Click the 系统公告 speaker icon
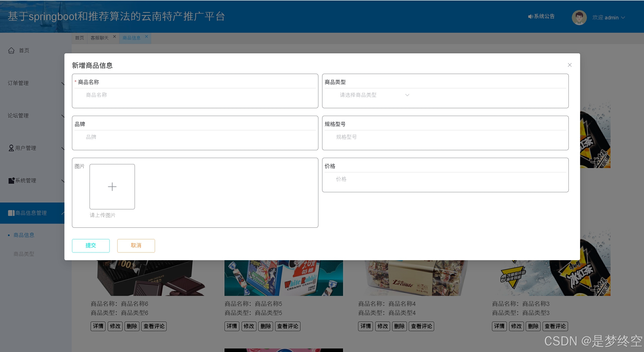The height and width of the screenshot is (352, 644). (x=530, y=17)
